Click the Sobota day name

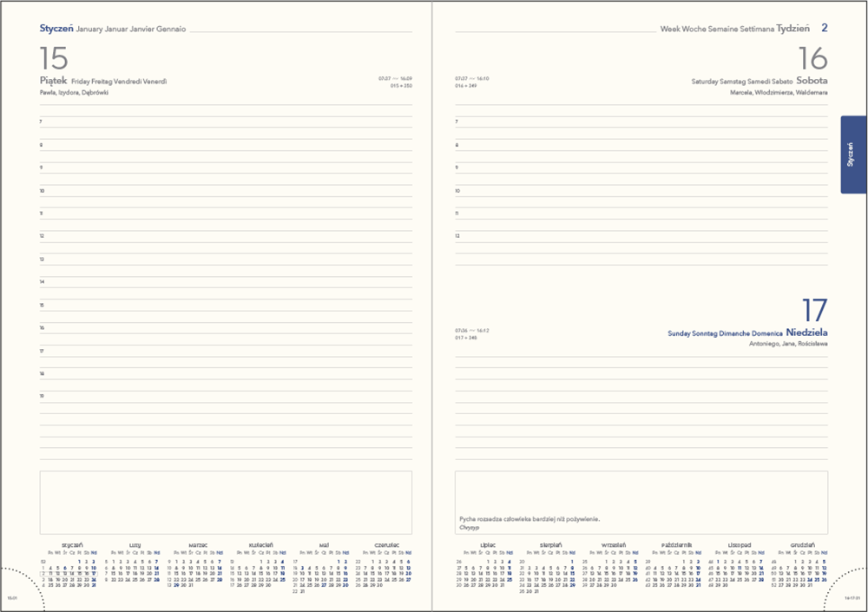pyautogui.click(x=812, y=81)
